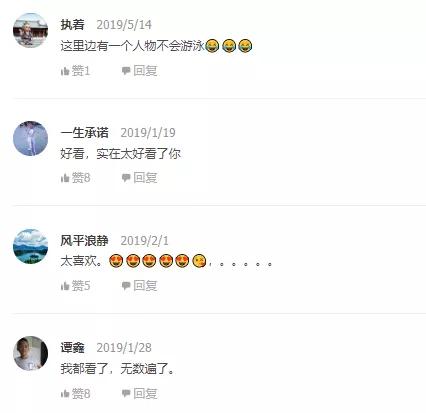Click 赞5 like count
The width and height of the screenshot is (426, 413).
pyautogui.click(x=81, y=286)
